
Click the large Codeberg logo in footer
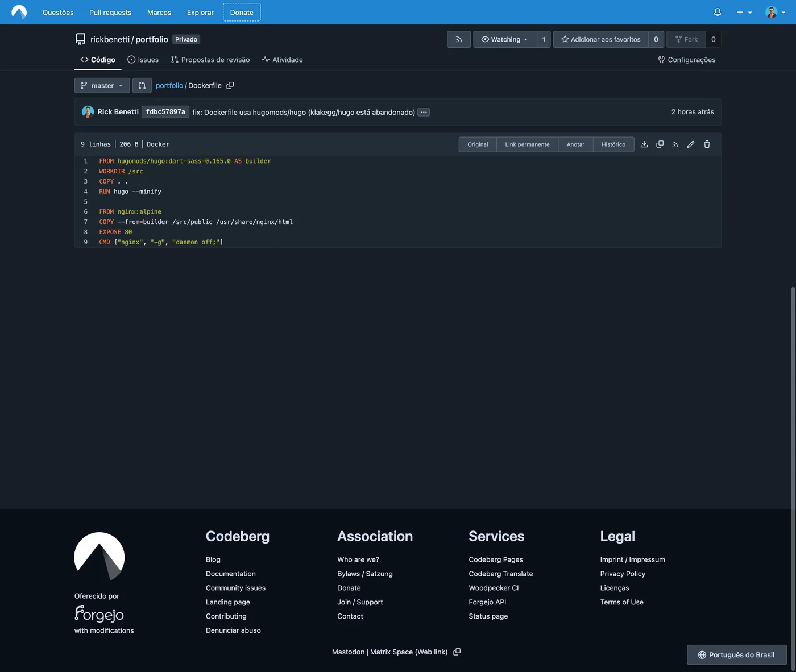(100, 556)
